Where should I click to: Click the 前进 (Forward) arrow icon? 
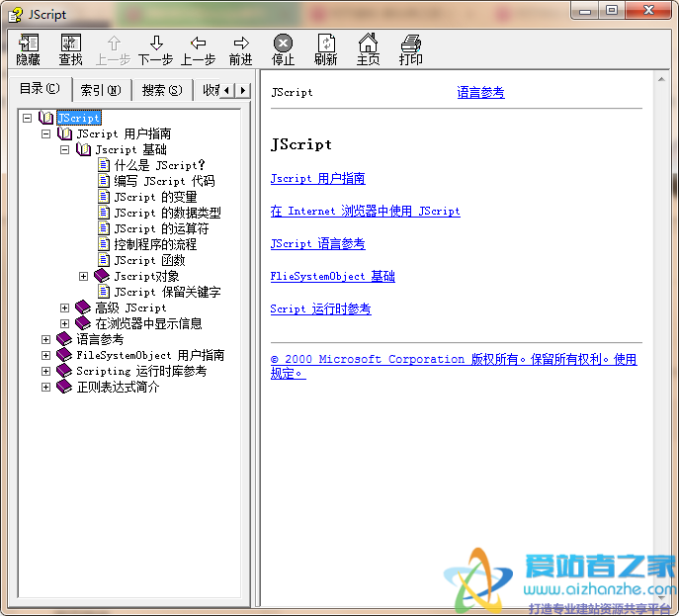click(241, 43)
